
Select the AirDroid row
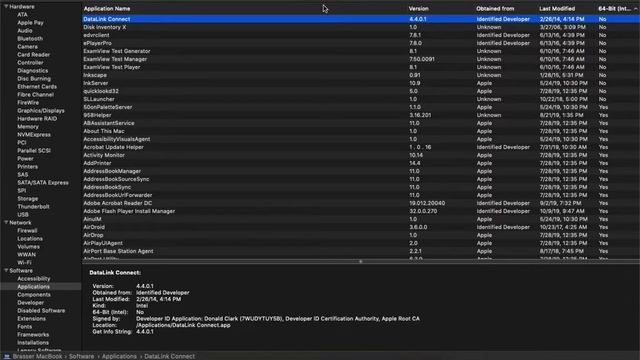coord(360,227)
